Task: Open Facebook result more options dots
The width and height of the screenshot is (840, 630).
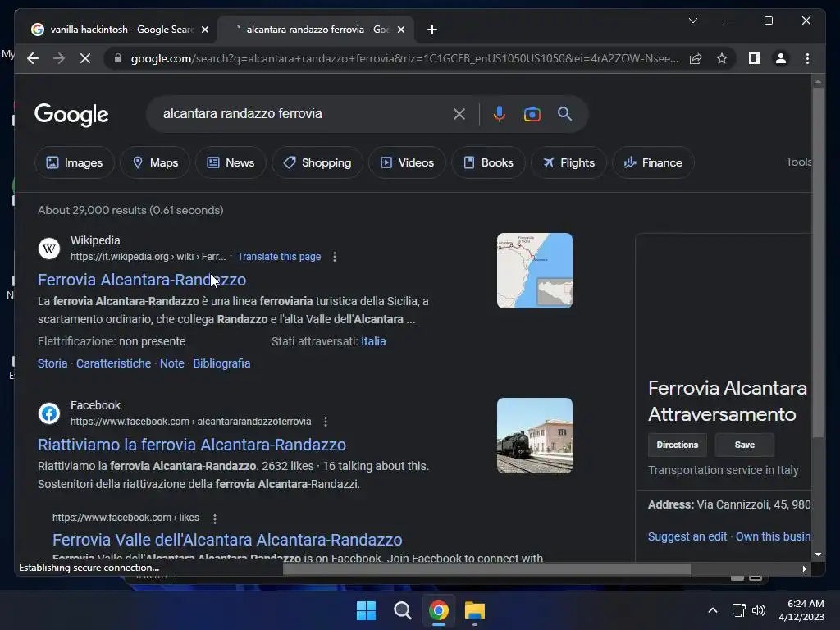Action: click(x=325, y=422)
